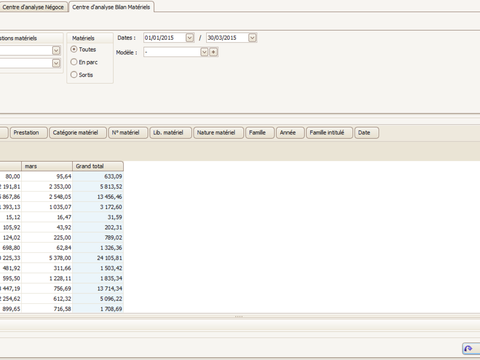Click the Famille intitulé field button
The height and width of the screenshot is (360, 480).
coord(329,133)
